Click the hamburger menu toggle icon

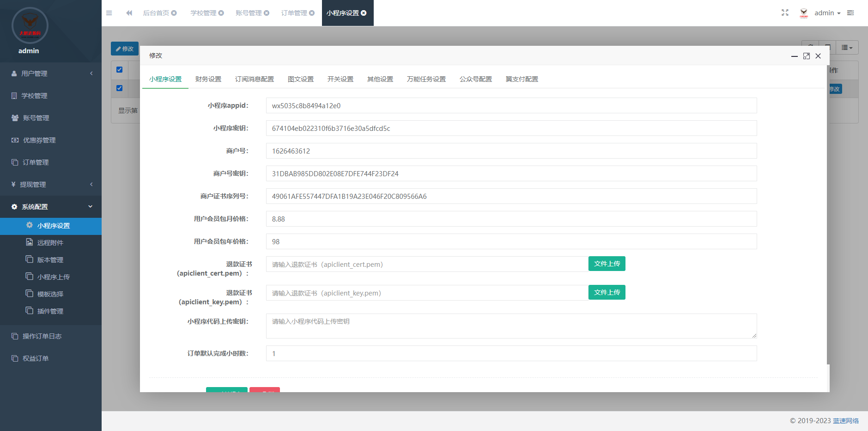coord(109,13)
